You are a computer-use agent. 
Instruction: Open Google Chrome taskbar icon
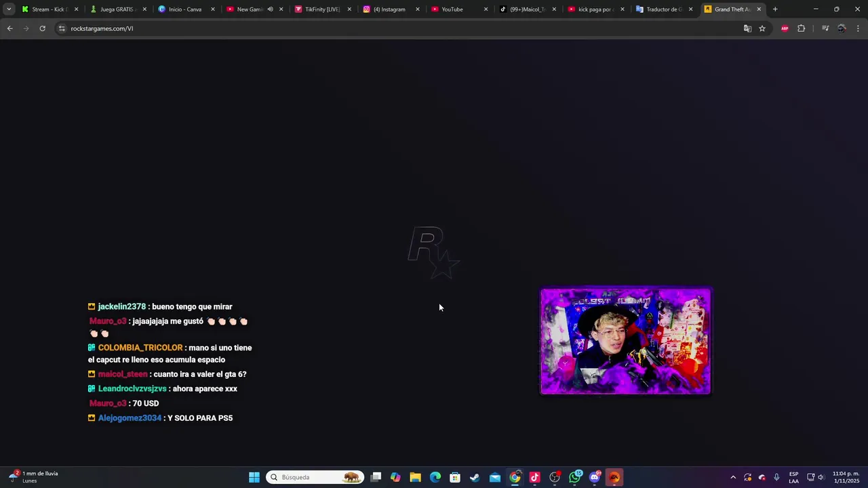(515, 477)
